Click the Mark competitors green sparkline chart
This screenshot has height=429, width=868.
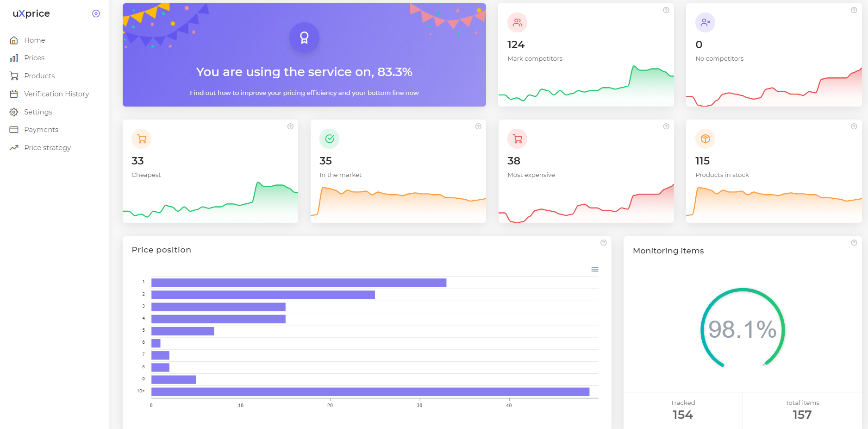(x=586, y=86)
